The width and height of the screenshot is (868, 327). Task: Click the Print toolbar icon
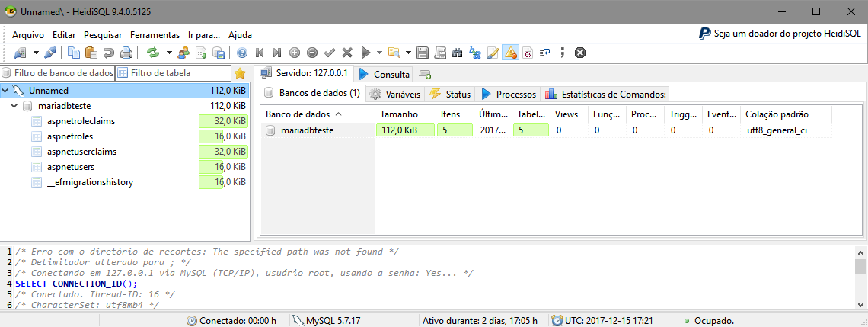coord(126,53)
